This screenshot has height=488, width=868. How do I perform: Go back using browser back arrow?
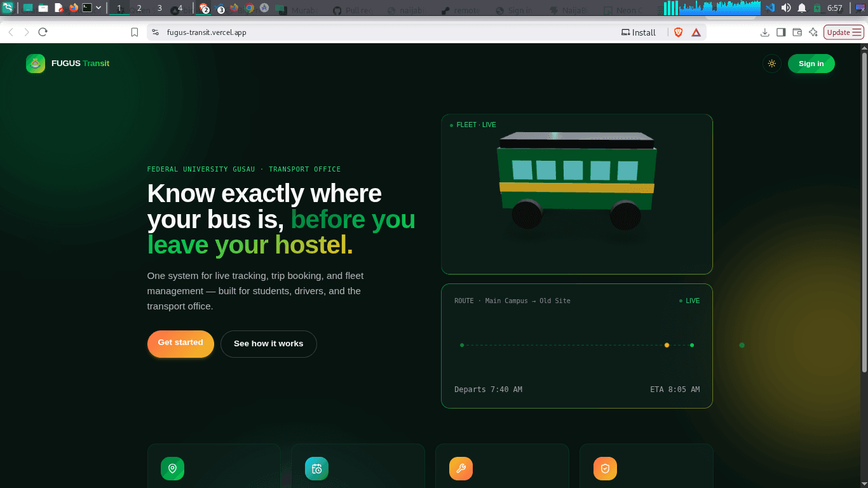pyautogui.click(x=11, y=32)
